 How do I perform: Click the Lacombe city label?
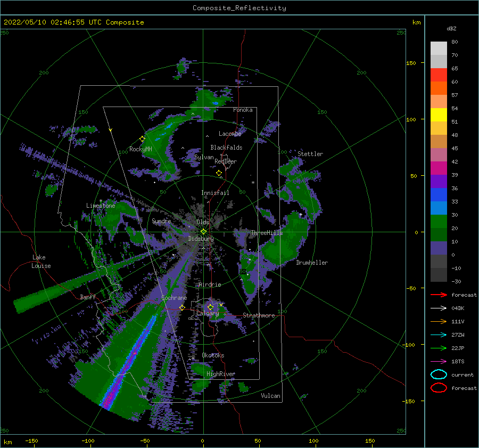coord(230,134)
